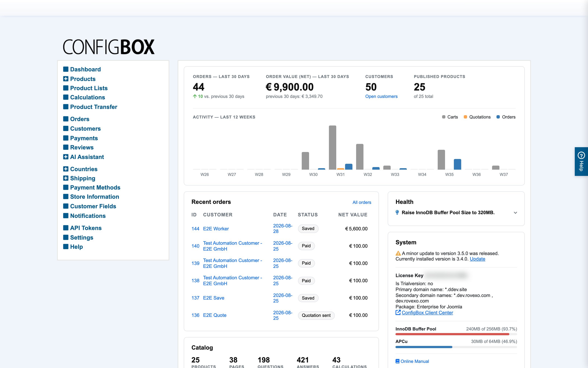
Task: Open order ID 144
Action: 195,229
